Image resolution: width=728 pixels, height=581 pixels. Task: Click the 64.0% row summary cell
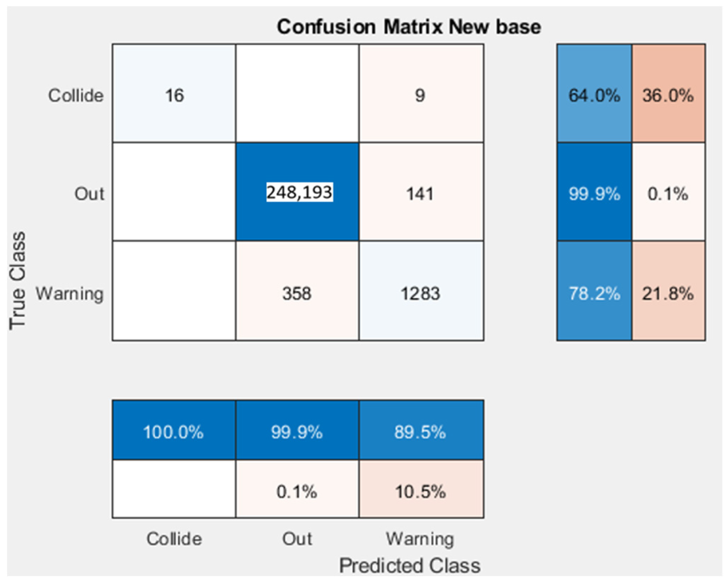pyautogui.click(x=594, y=93)
